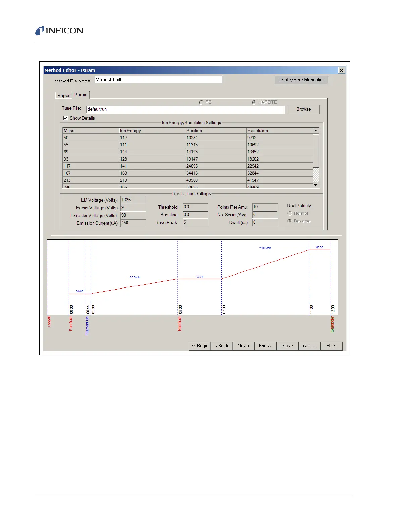Image resolution: width=410 pixels, height=532 pixels.
Task: Browse for a tune file
Action: pyautogui.click(x=303, y=109)
